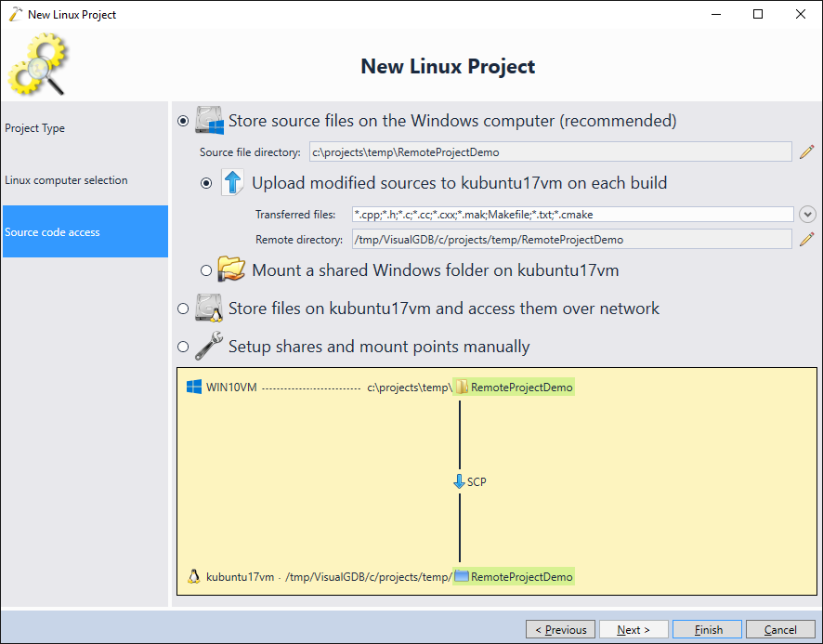
Task: Click the kubuntu17vm label in the diagram
Action: point(240,577)
